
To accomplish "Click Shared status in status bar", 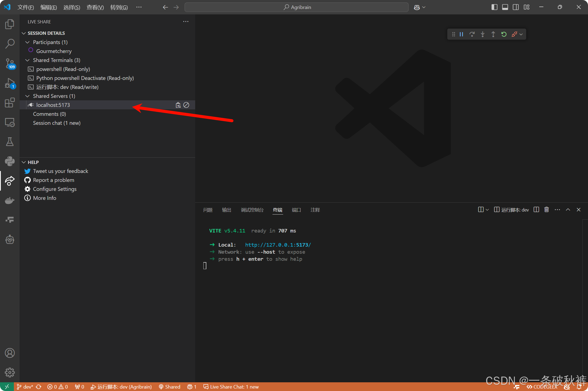I will 170,387.
